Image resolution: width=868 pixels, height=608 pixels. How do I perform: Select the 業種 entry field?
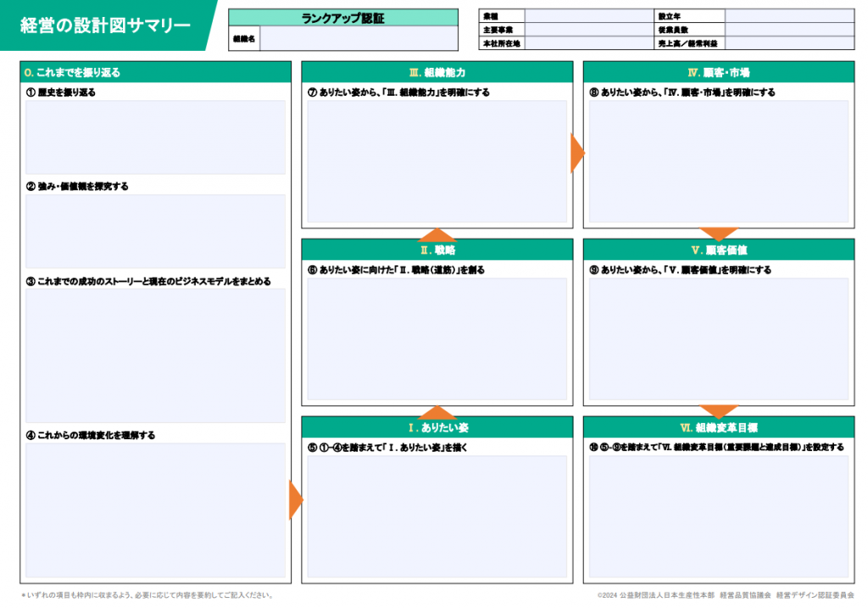(x=588, y=15)
